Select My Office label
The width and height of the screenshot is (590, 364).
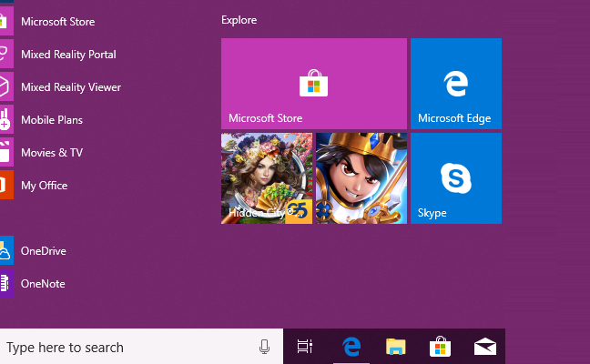(45, 186)
